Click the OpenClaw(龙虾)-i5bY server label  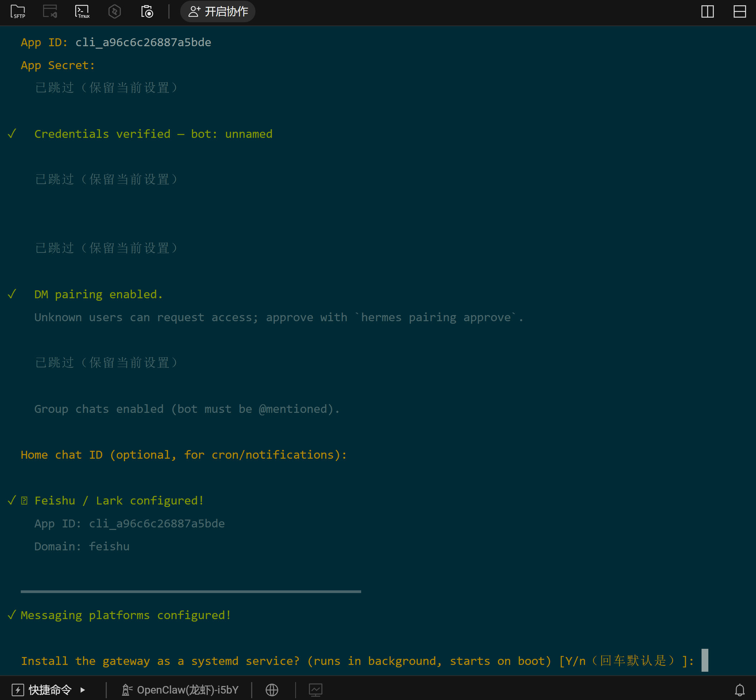click(x=188, y=690)
